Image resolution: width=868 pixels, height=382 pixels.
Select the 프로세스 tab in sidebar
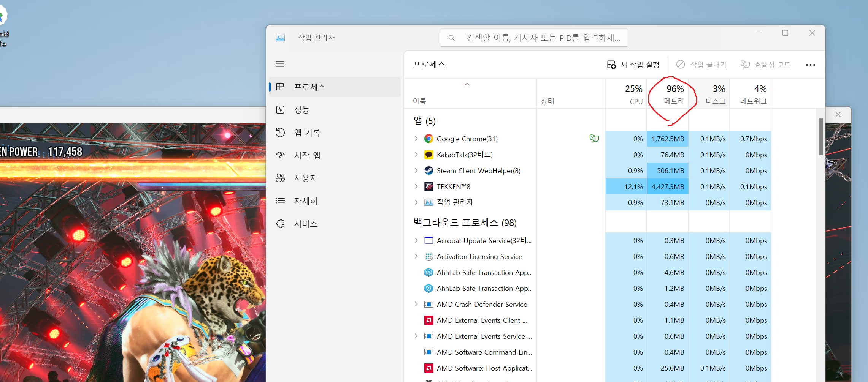[335, 87]
